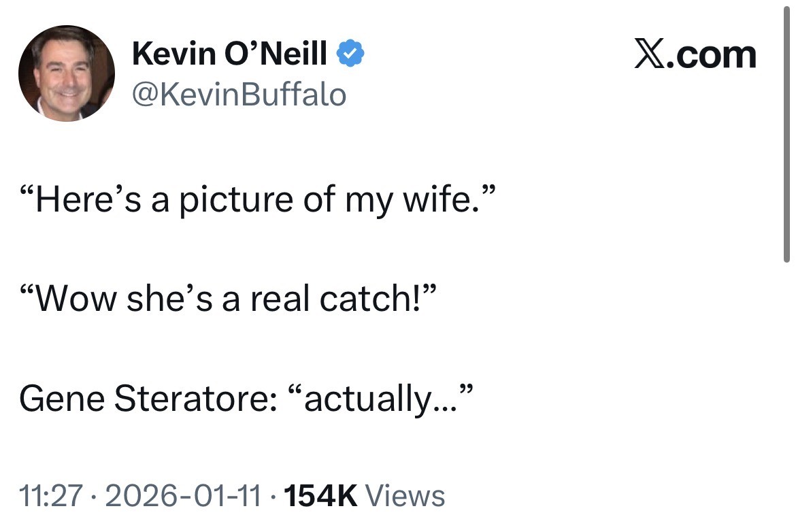The height and width of the screenshot is (532, 796).
Task: Open the @KevinBuffalo handle link
Action: [x=239, y=95]
